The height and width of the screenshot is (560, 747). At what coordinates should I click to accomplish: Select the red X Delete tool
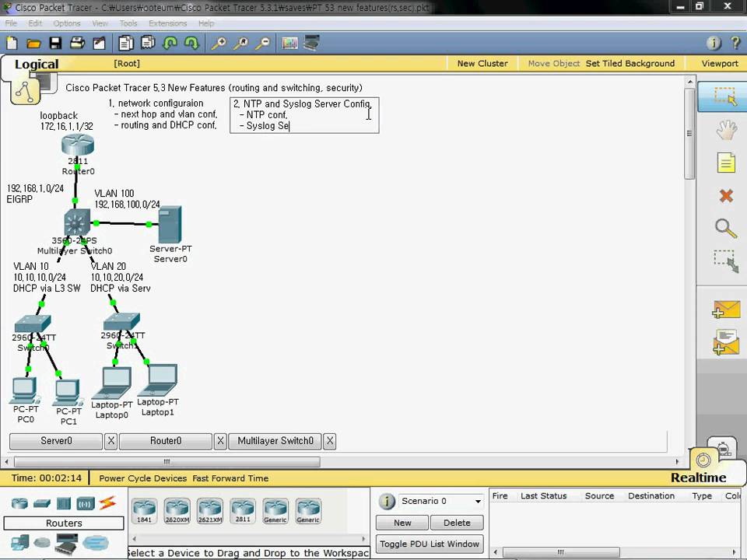(726, 195)
